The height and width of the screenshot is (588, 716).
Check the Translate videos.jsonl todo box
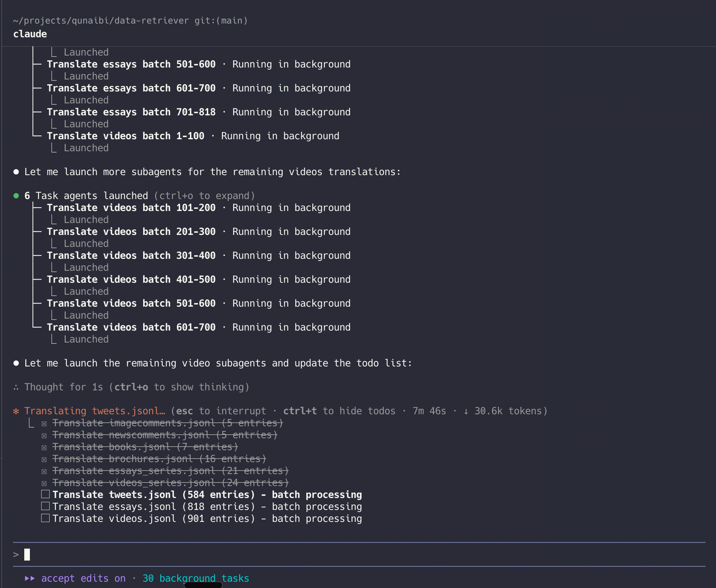pos(45,518)
